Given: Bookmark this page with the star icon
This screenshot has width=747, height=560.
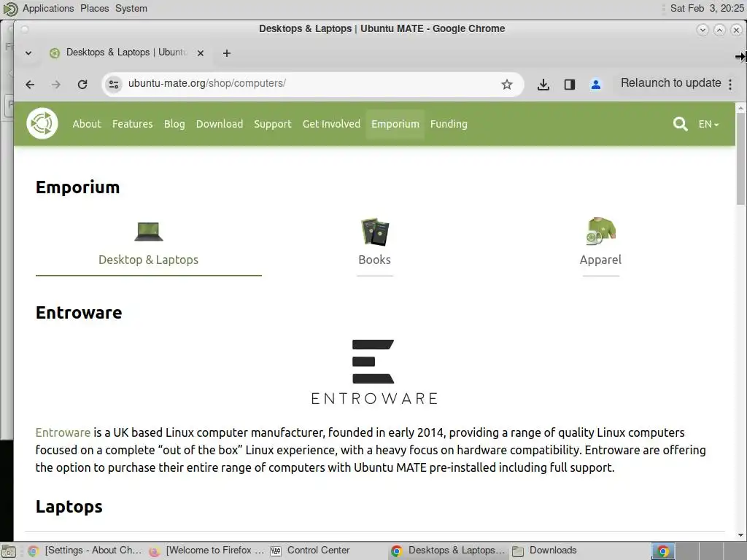Looking at the screenshot, I should tap(507, 85).
